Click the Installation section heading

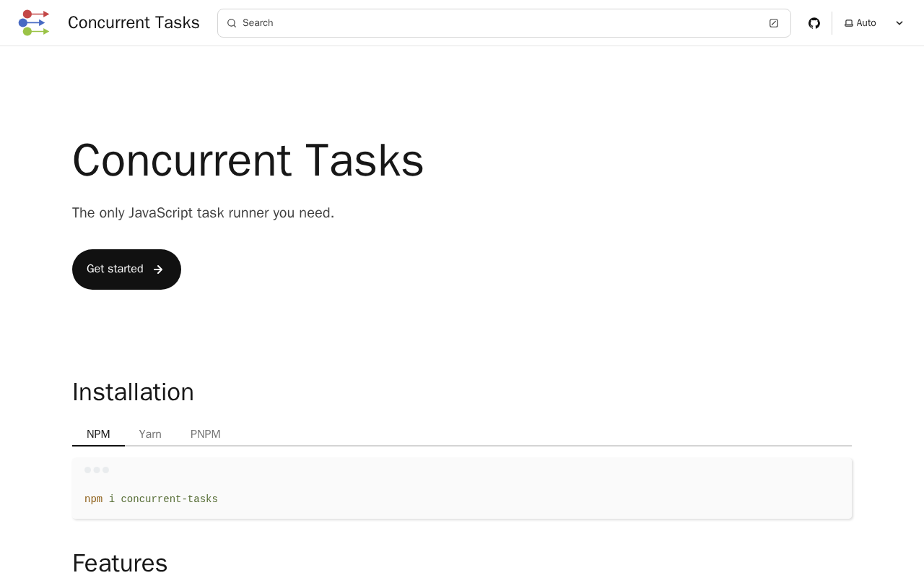[x=133, y=392]
